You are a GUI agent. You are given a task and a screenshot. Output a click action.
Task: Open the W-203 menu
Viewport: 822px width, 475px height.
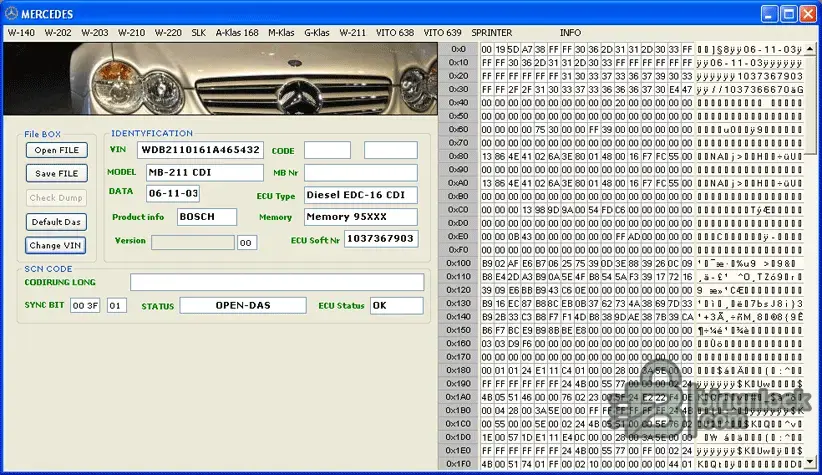(x=94, y=33)
